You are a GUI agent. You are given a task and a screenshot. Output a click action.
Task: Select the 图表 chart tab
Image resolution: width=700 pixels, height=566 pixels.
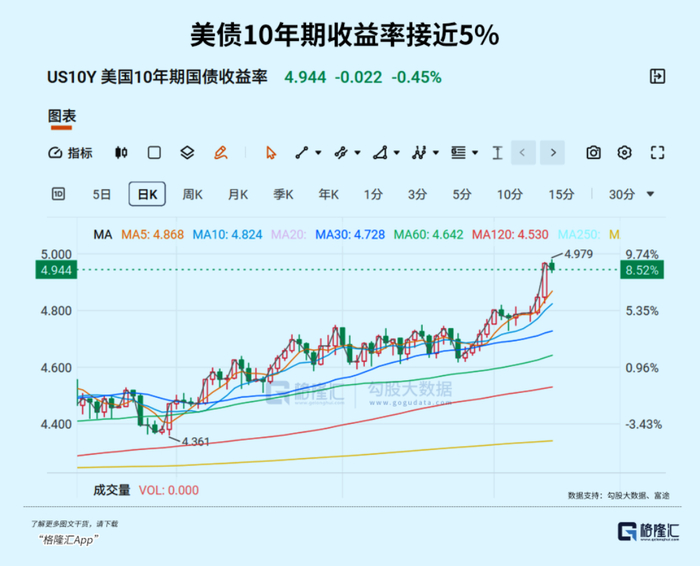[62, 117]
